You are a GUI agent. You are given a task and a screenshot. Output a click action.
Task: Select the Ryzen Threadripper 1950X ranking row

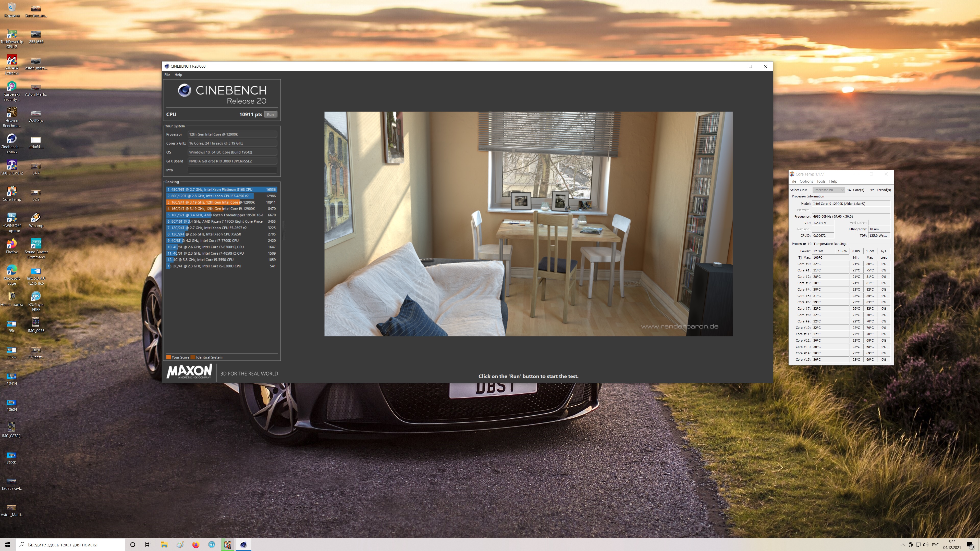(x=221, y=215)
